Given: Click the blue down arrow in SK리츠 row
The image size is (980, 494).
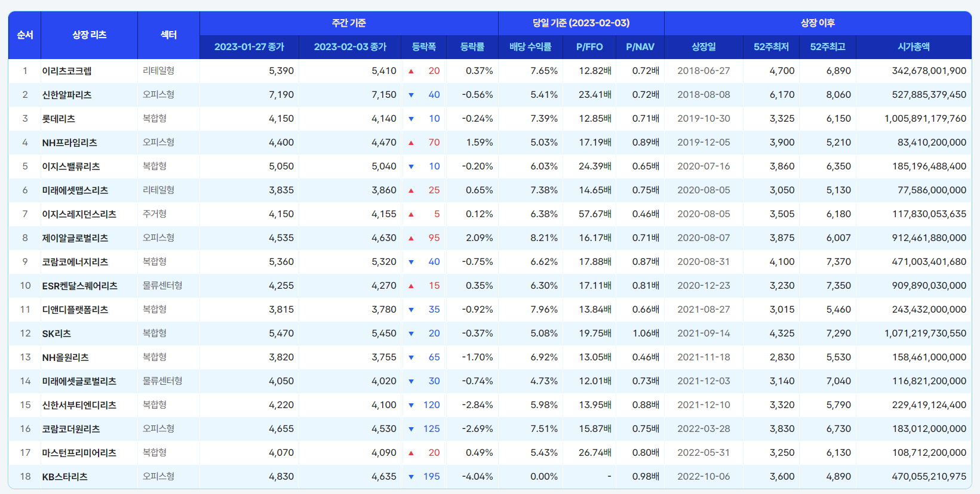Looking at the screenshot, I should click(x=411, y=334).
